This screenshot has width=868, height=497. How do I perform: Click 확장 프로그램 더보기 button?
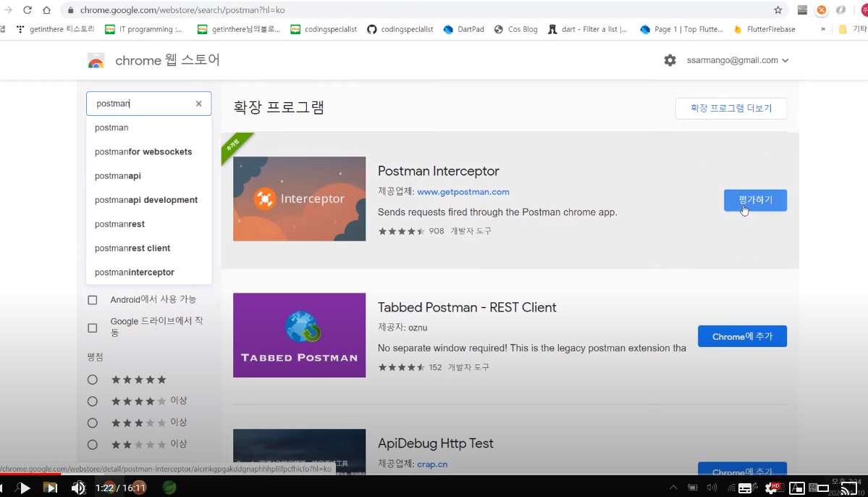click(730, 108)
